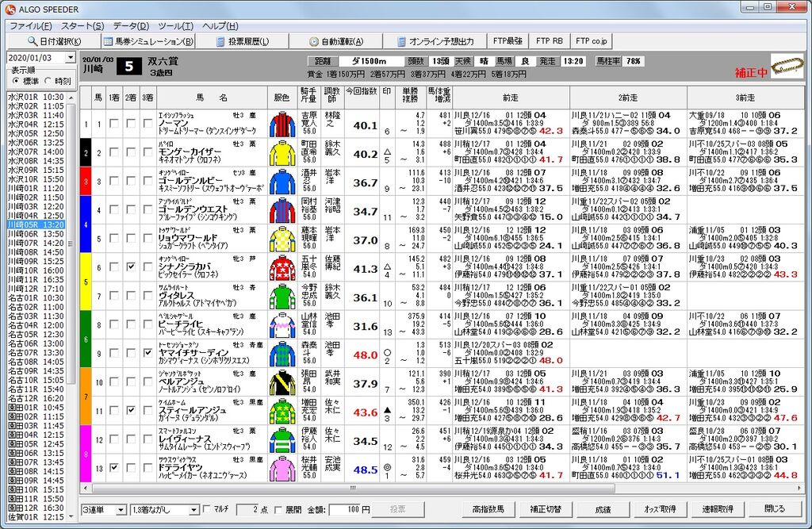Open 馬券シミュレーション(B) tool
Screen dimensions: 812x529
pyautogui.click(x=147, y=41)
